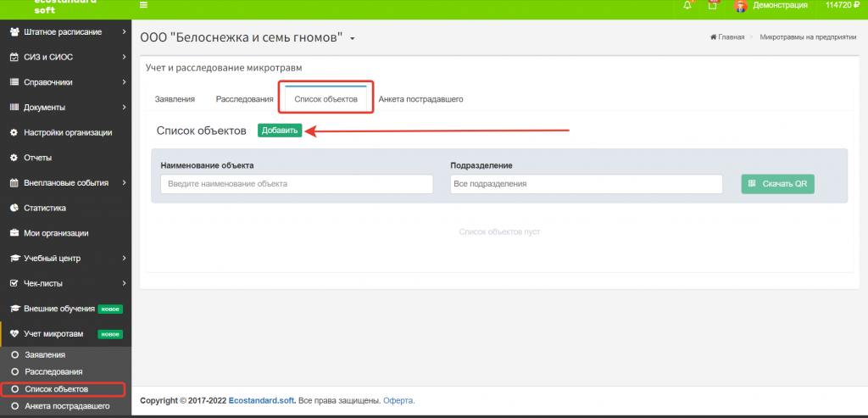Click the green Добавить button
Image resolution: width=868 pixels, height=418 pixels.
(280, 131)
